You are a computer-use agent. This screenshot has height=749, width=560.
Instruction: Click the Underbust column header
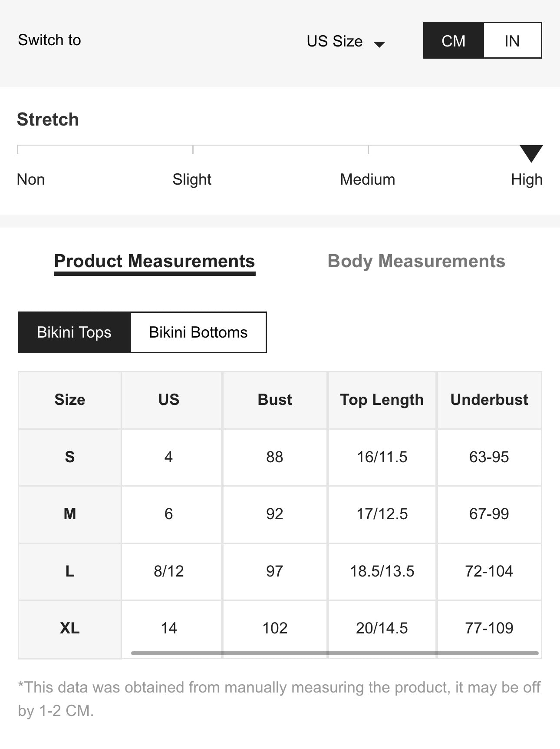coord(489,400)
